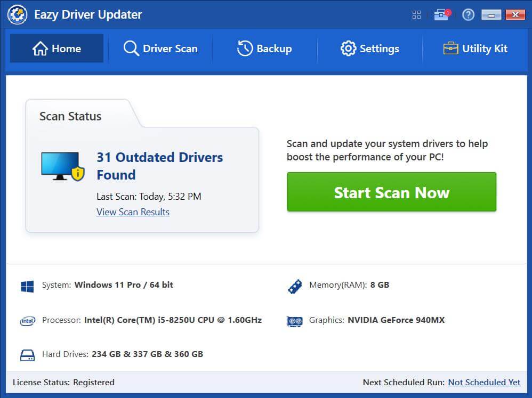Click the 'Scan and update your system drivers' text

coord(387,150)
